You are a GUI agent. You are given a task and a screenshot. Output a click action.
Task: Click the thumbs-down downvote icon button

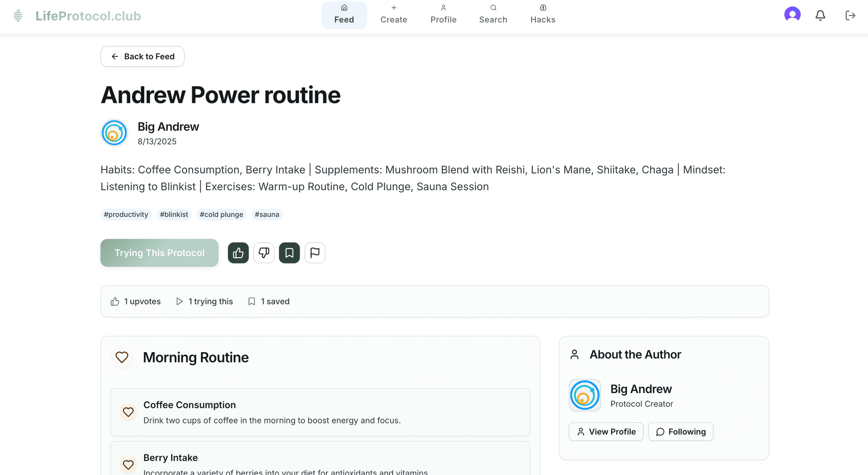coord(264,253)
